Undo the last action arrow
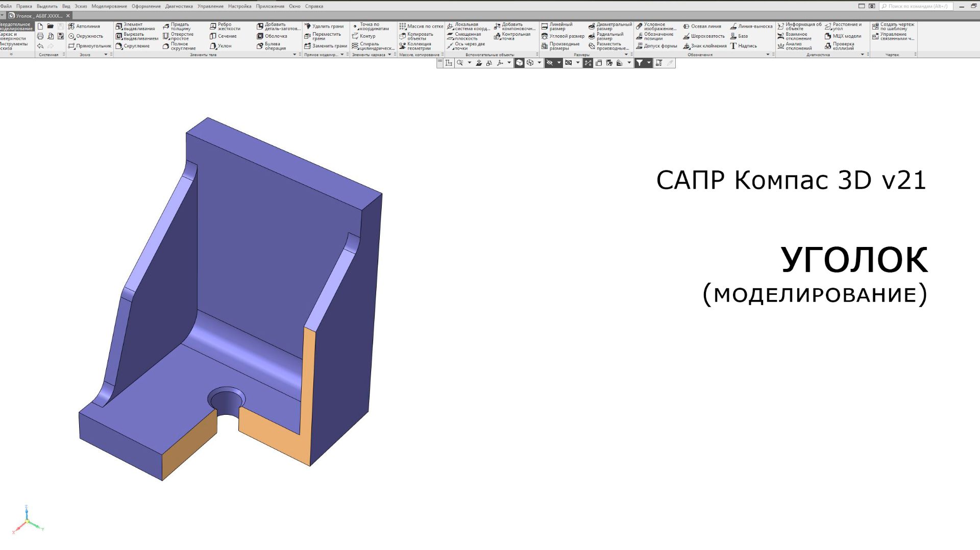The height and width of the screenshot is (550, 980). (x=40, y=46)
